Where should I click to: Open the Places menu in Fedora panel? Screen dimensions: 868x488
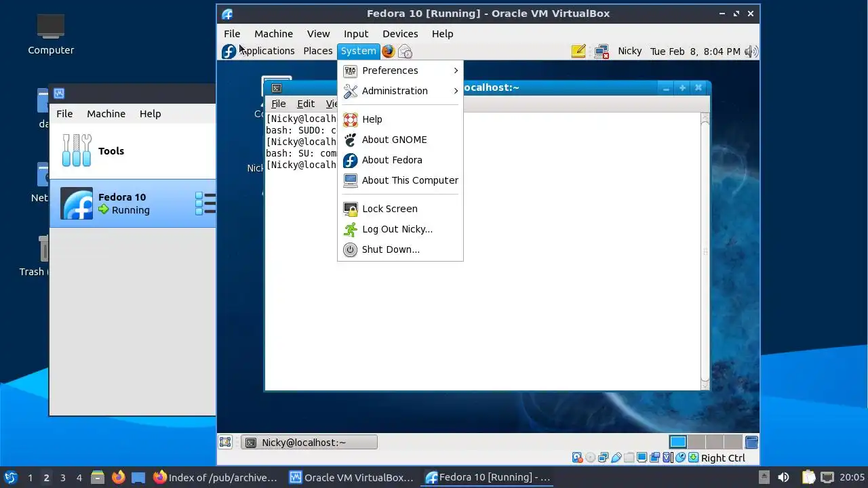coord(317,51)
